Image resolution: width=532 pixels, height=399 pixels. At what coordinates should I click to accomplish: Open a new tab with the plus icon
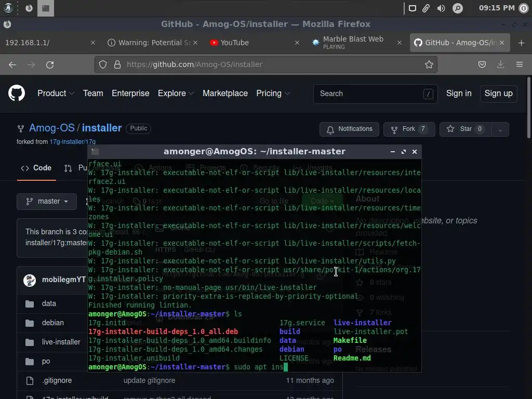pyautogui.click(x=522, y=43)
